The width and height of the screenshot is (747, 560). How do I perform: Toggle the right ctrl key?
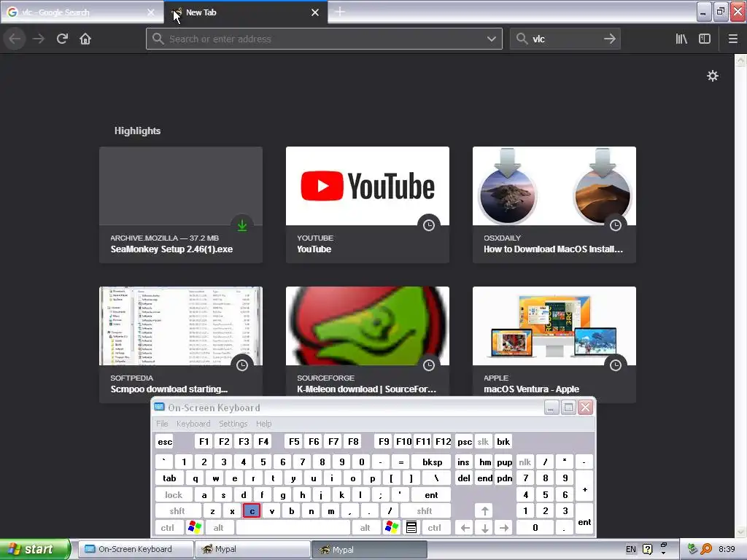pyautogui.click(x=435, y=527)
